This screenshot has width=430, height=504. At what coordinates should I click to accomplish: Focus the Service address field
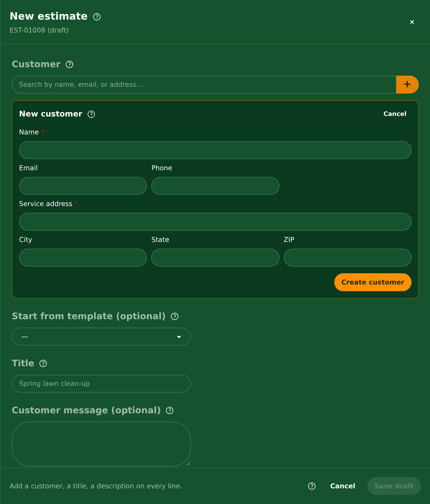[x=215, y=222]
